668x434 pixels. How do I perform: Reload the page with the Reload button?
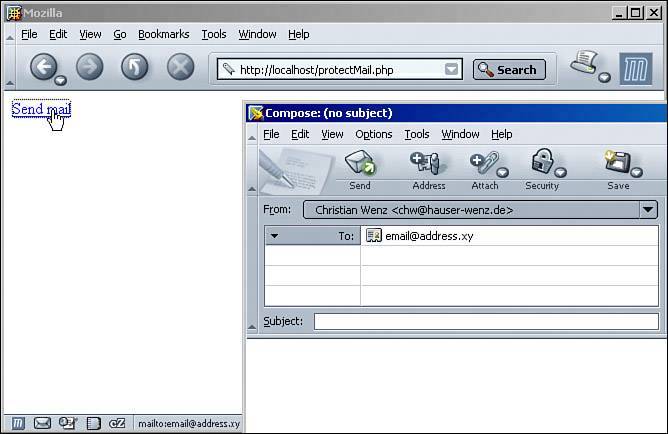point(135,67)
